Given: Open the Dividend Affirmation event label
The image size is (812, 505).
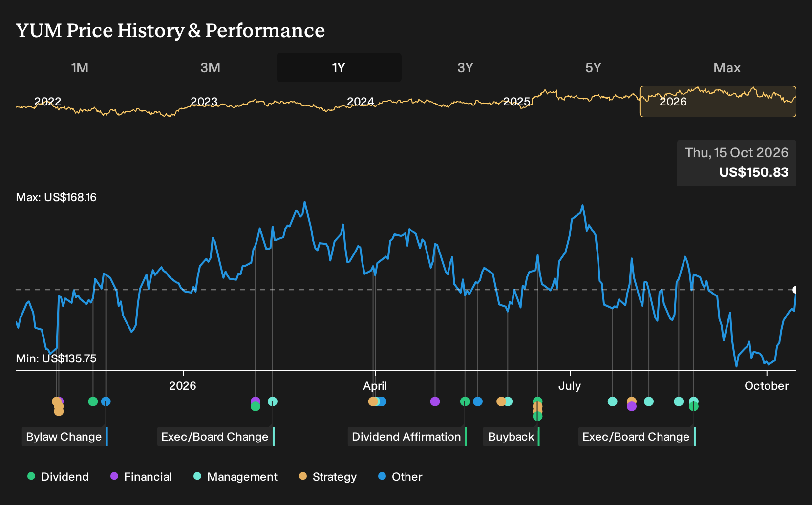Looking at the screenshot, I should pyautogui.click(x=407, y=437).
